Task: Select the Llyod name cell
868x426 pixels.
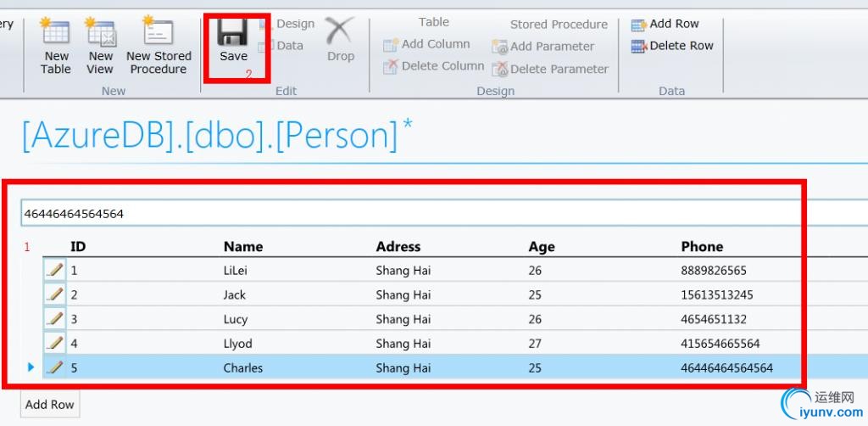Action: coord(237,344)
